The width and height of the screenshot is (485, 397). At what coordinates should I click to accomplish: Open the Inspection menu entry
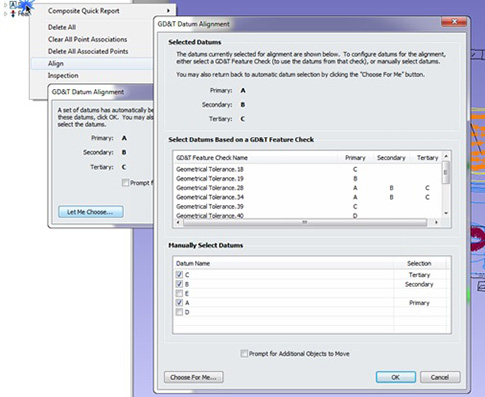(x=63, y=75)
